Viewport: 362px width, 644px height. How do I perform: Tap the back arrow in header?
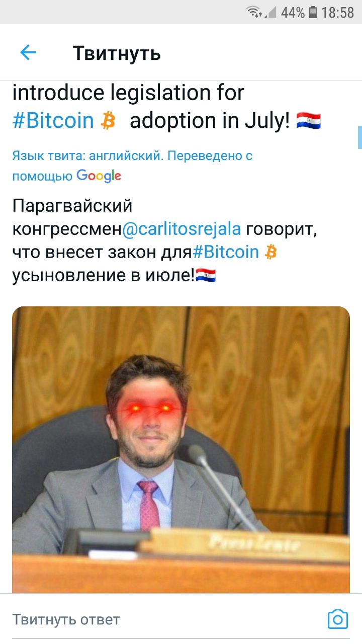28,52
